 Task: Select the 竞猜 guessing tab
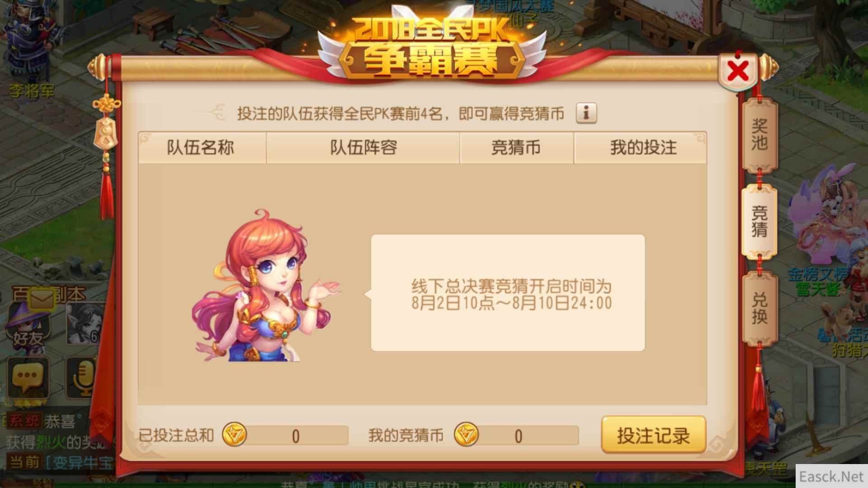point(759,221)
